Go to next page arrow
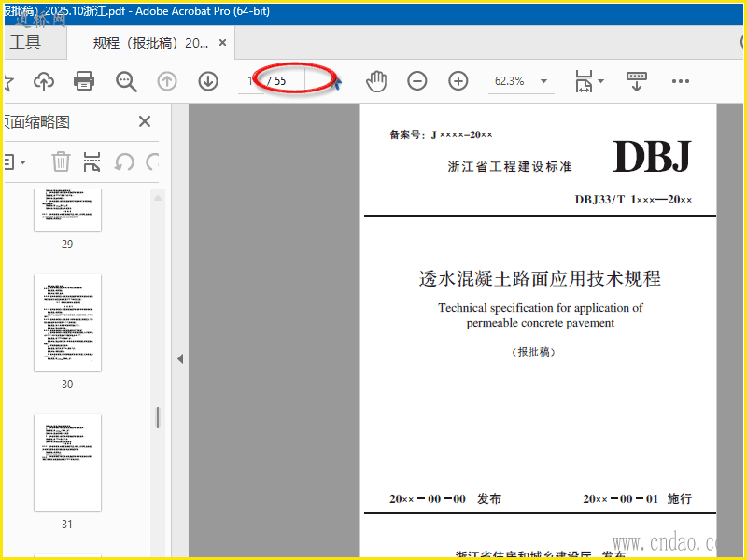Screen dimensions: 747x560 pyautogui.click(x=208, y=81)
